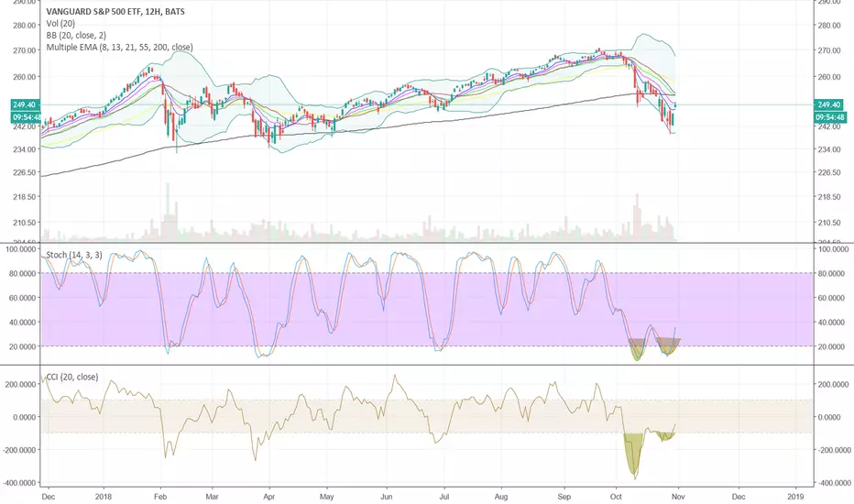This screenshot has height=504, width=854.
Task: Click the -400.0000 CCI label on left axis
Action: [21, 483]
